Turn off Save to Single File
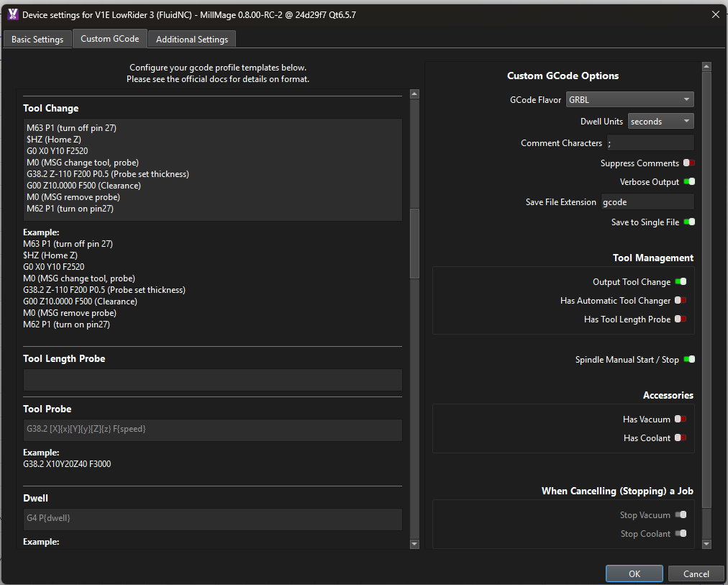This screenshot has width=728, height=585. point(688,222)
